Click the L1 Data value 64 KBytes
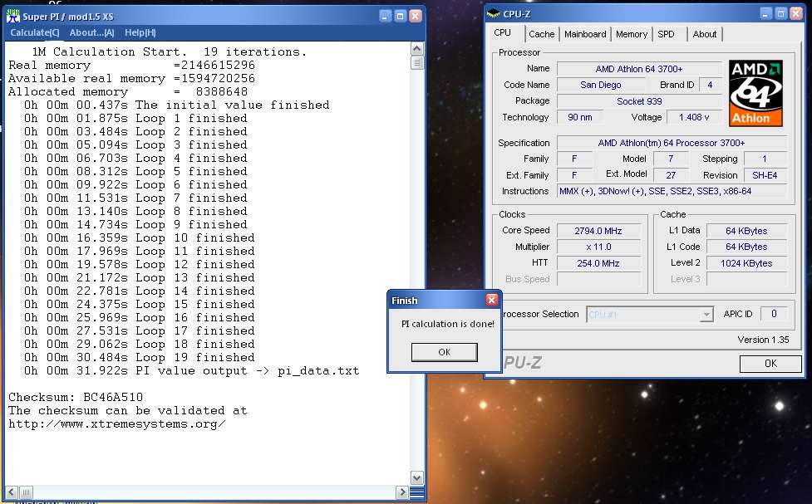The height and width of the screenshot is (504, 812). (746, 231)
